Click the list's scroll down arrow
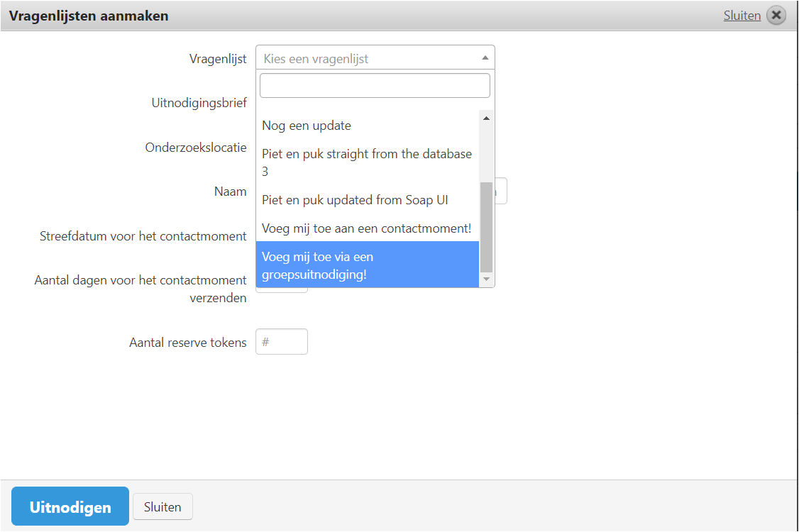 click(486, 279)
